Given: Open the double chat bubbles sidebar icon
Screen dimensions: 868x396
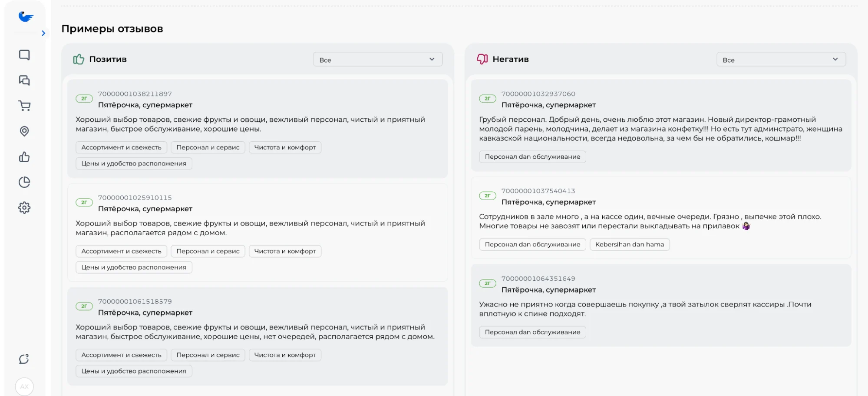Looking at the screenshot, I should (x=24, y=80).
